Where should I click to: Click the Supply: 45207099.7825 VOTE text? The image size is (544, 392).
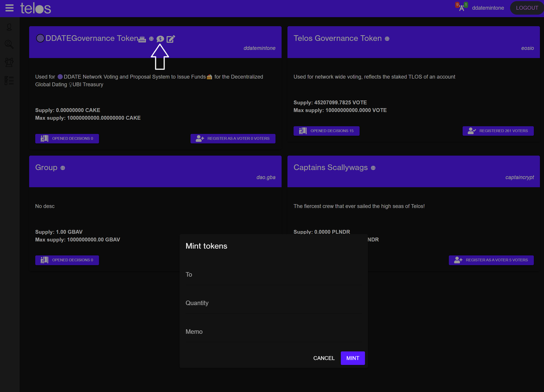click(x=330, y=103)
